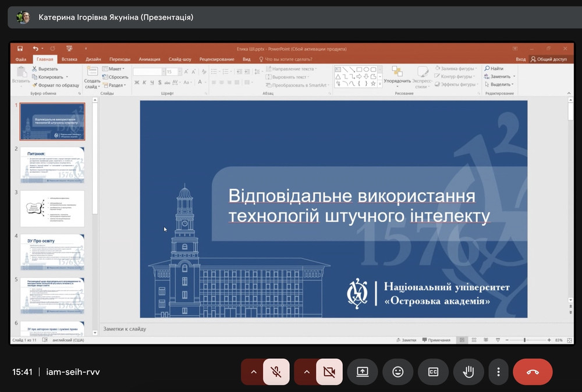This screenshot has height=392, width=582.
Task: Click the Undo arrow icon
Action: tap(35, 49)
